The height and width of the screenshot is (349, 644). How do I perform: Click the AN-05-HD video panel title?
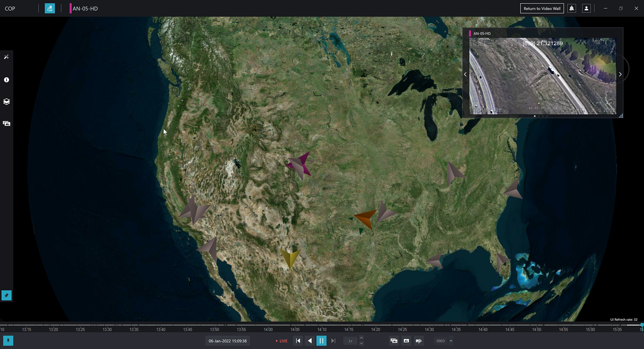click(482, 34)
